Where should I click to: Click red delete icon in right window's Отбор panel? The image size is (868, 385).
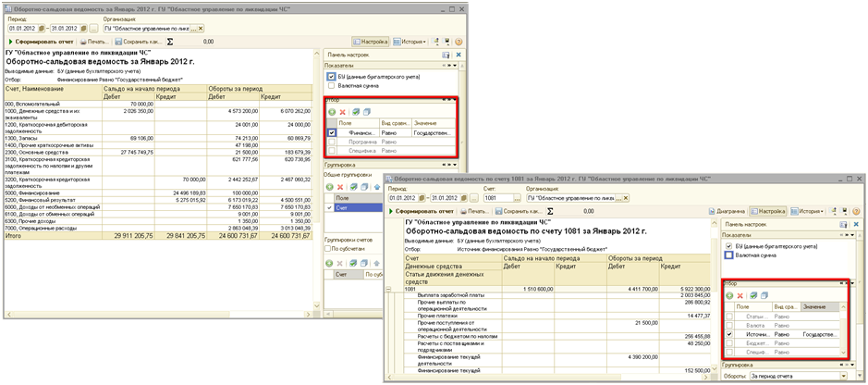pos(740,295)
